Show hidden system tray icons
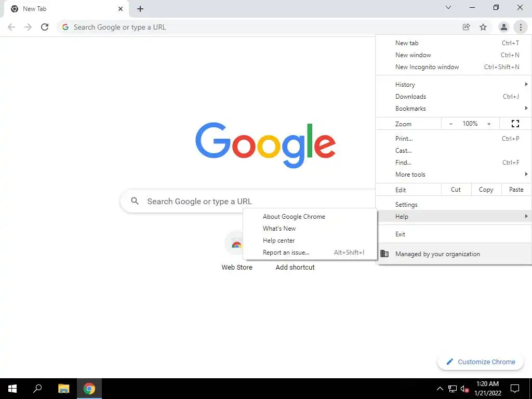 440,389
